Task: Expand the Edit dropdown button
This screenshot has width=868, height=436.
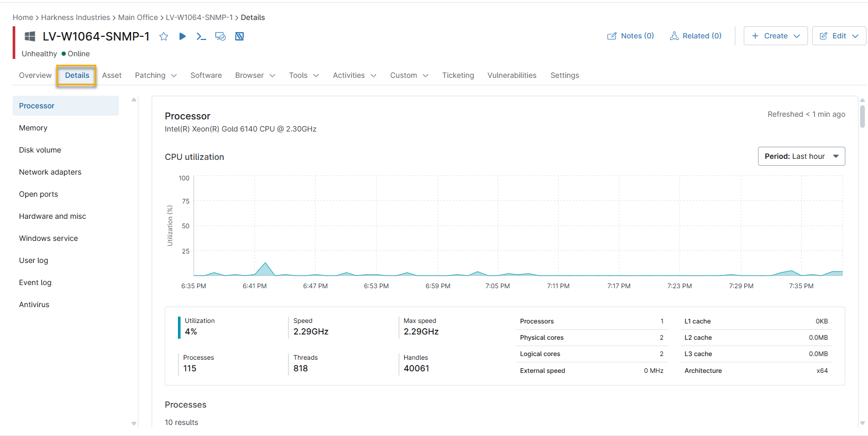Action: click(839, 36)
